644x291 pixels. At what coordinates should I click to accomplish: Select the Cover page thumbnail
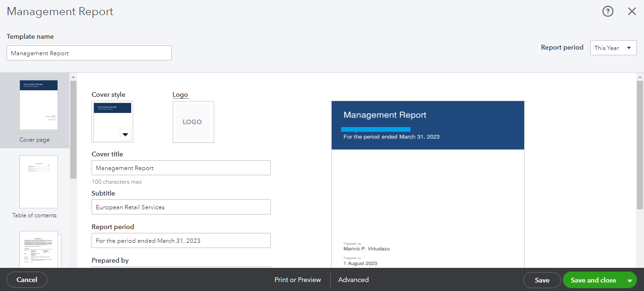[x=39, y=106]
